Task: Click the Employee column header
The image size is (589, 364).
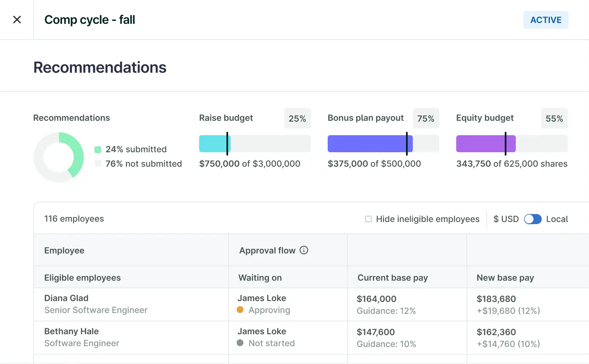Action: pyautogui.click(x=64, y=250)
